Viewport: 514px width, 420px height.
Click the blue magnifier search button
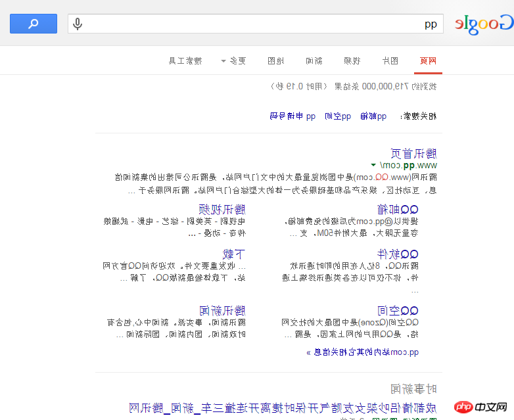[34, 24]
